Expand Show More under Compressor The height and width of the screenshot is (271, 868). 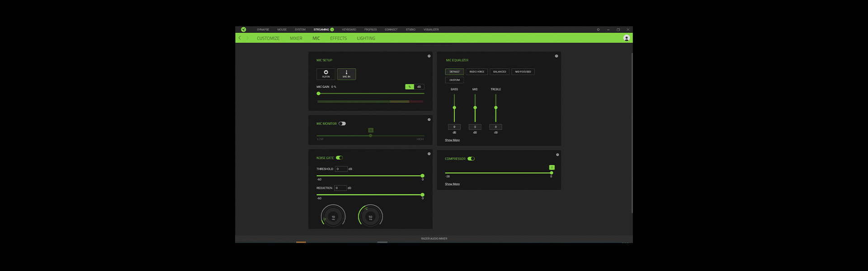[452, 184]
